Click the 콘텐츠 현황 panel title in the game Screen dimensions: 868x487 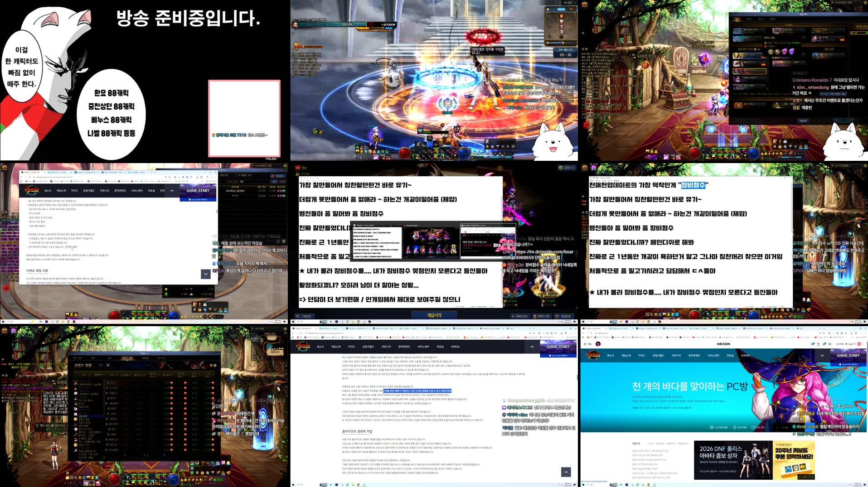[x=83, y=365]
